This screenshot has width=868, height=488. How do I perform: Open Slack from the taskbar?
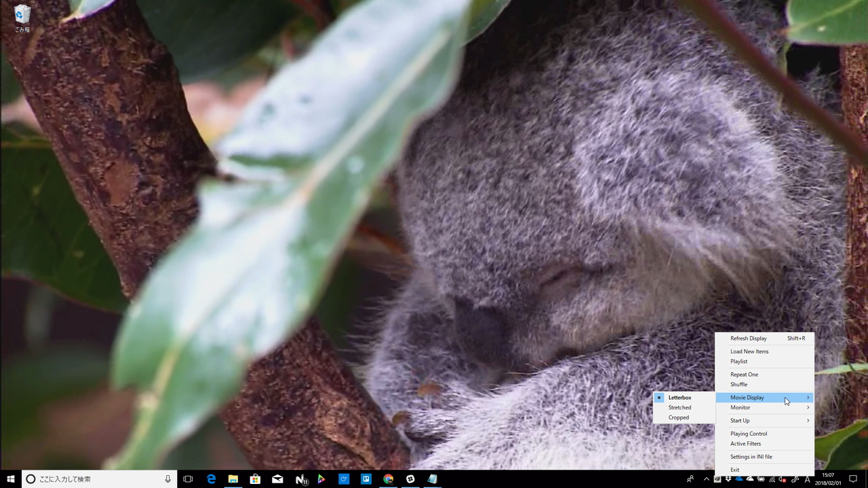pyautogui.click(x=410, y=479)
